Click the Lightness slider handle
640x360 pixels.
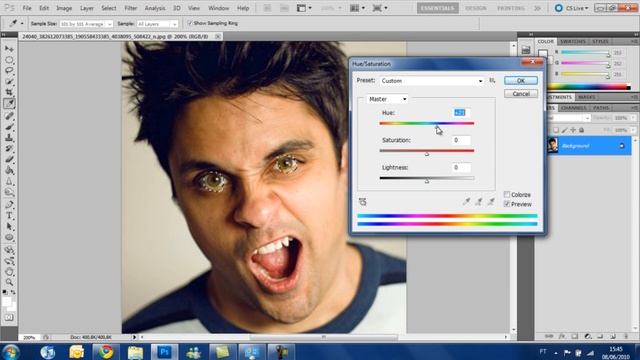click(x=427, y=181)
